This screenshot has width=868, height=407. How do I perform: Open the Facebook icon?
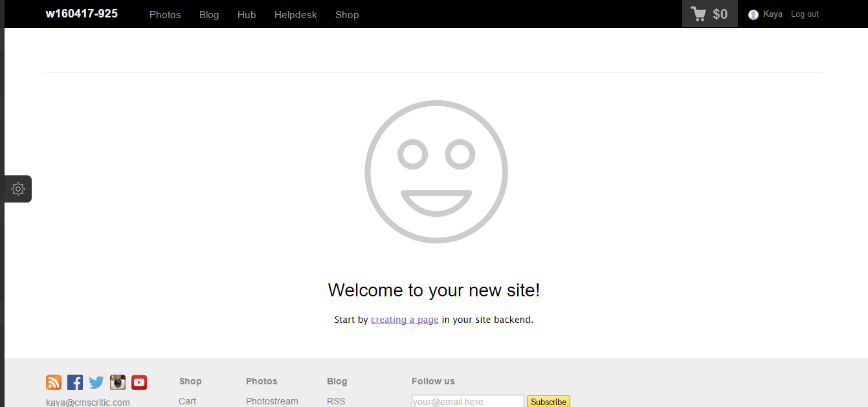75,382
